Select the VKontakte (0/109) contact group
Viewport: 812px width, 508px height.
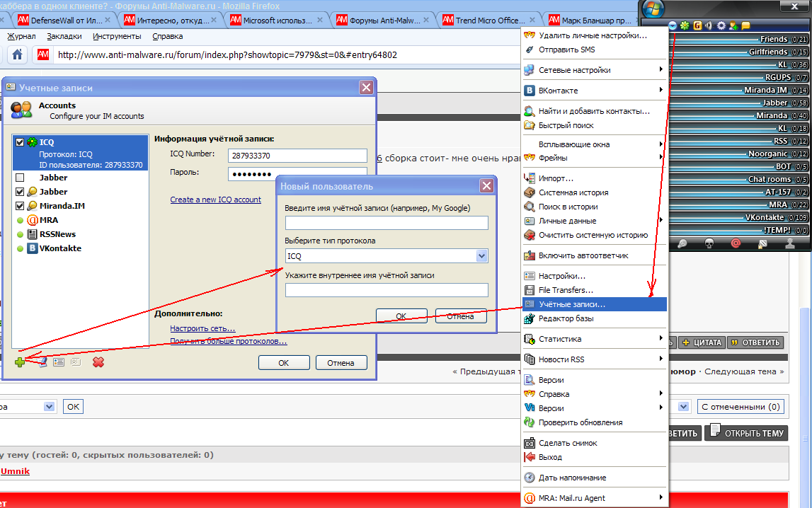point(739,217)
